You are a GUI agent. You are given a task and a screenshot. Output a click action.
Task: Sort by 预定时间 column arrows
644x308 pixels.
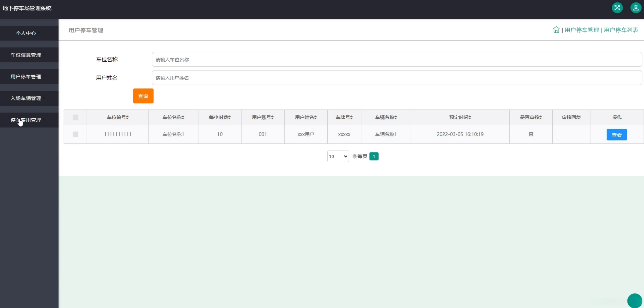470,117
